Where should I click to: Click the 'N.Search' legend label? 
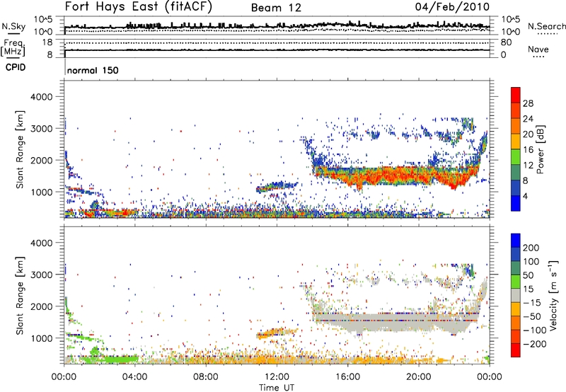546,26
